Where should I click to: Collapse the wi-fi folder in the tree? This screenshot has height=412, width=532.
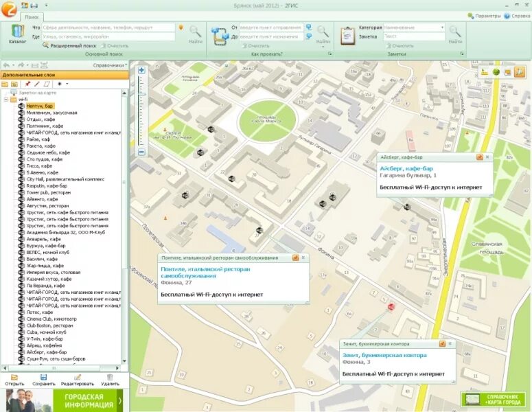5,100
